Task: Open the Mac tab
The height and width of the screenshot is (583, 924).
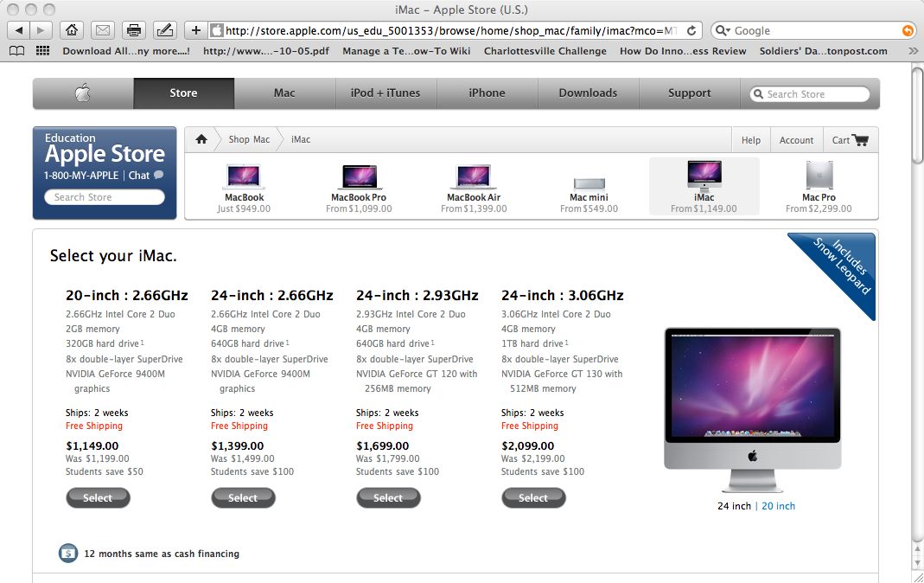Action: coord(284,93)
